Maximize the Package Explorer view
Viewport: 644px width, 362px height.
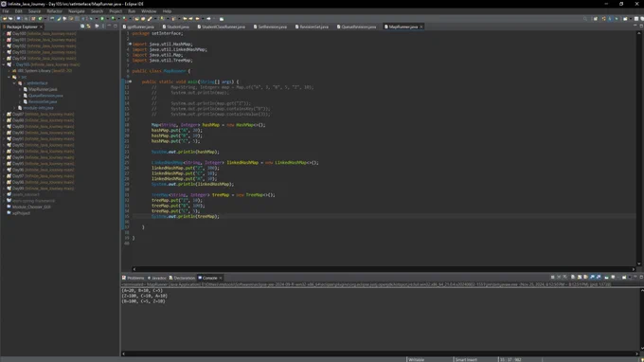[x=116, y=26]
